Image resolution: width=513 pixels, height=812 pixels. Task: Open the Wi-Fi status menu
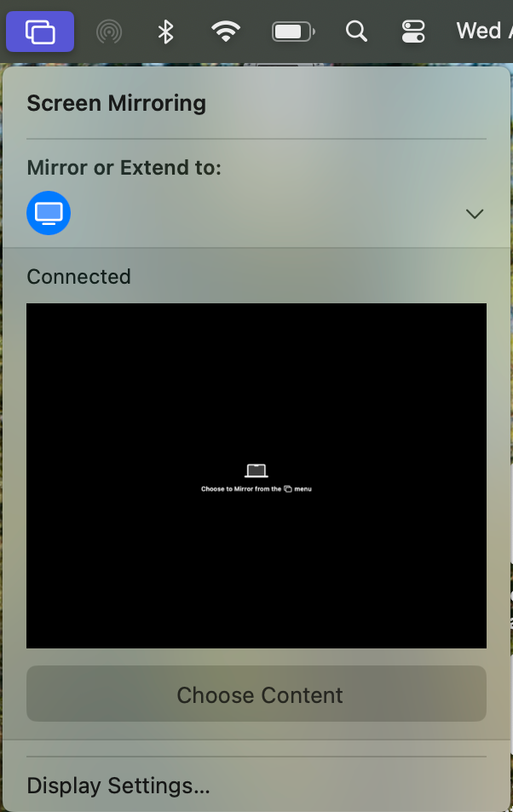tap(226, 32)
